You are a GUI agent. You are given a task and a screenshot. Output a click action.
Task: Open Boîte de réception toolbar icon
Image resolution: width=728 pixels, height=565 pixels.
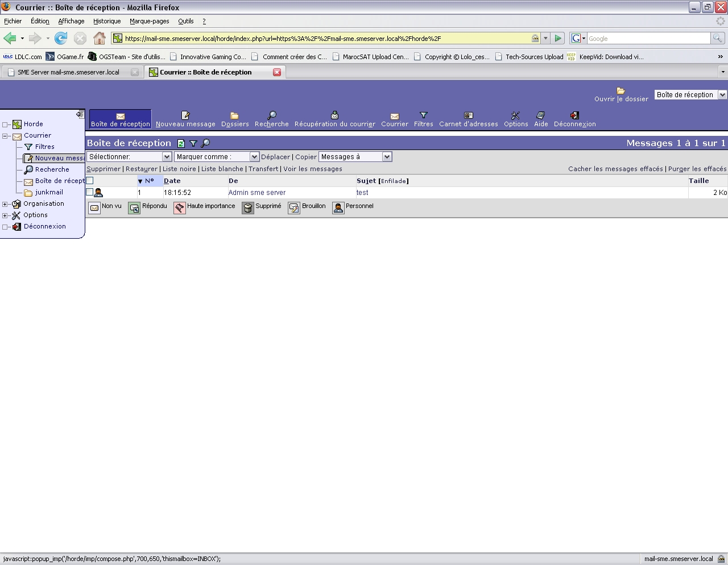coord(121,116)
